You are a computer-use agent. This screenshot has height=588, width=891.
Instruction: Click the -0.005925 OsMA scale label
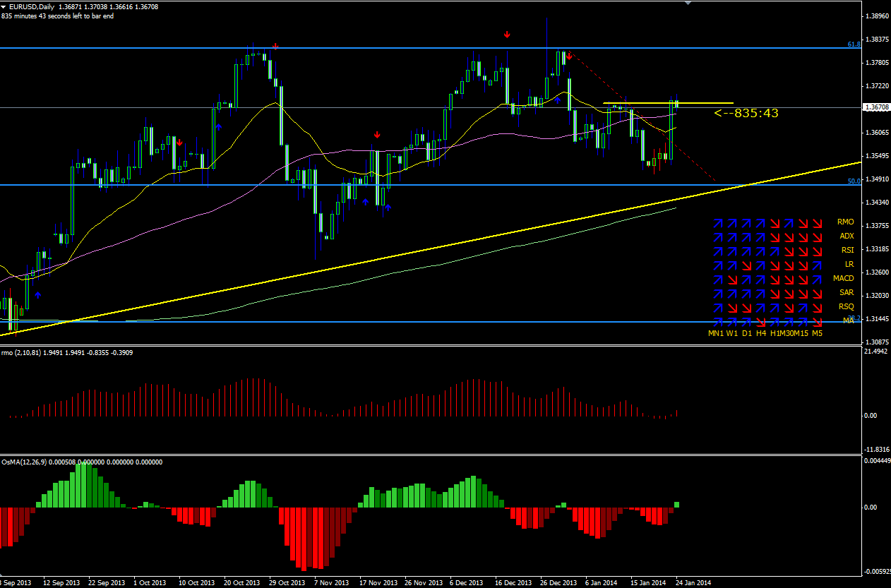coord(877,572)
